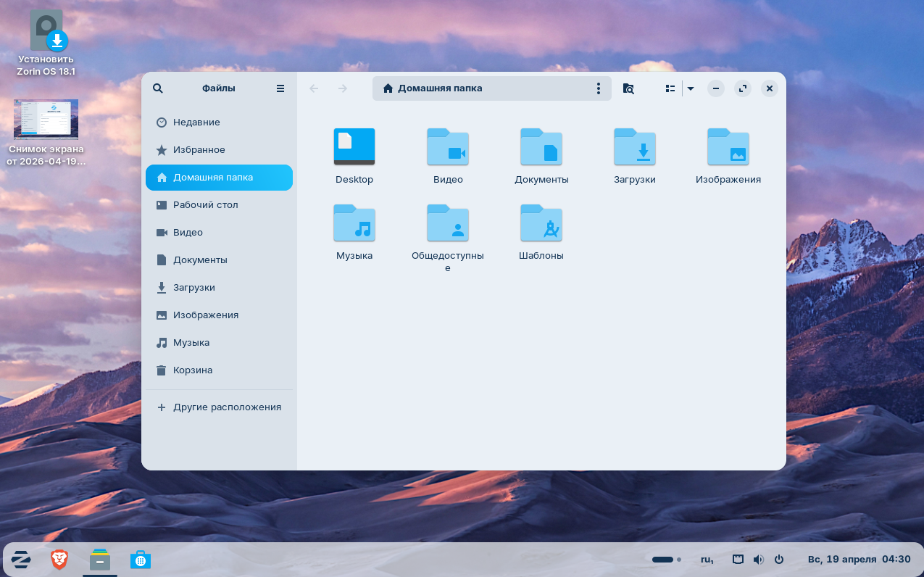Open the ru keyboard layout selector
924x577 pixels.
pos(707,560)
